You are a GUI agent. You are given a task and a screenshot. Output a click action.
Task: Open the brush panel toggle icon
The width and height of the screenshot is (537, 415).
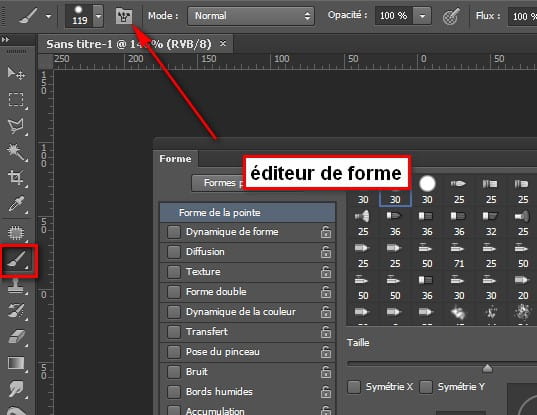[x=124, y=16]
